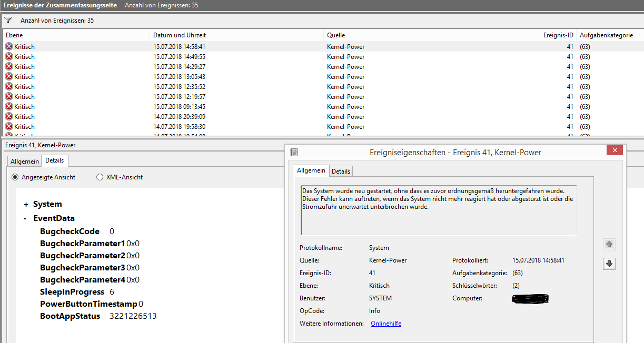Image resolution: width=644 pixels, height=343 pixels.
Task: Click Ereignis-ID 41 of 15.07.2018 09:13:45 row
Action: point(570,106)
